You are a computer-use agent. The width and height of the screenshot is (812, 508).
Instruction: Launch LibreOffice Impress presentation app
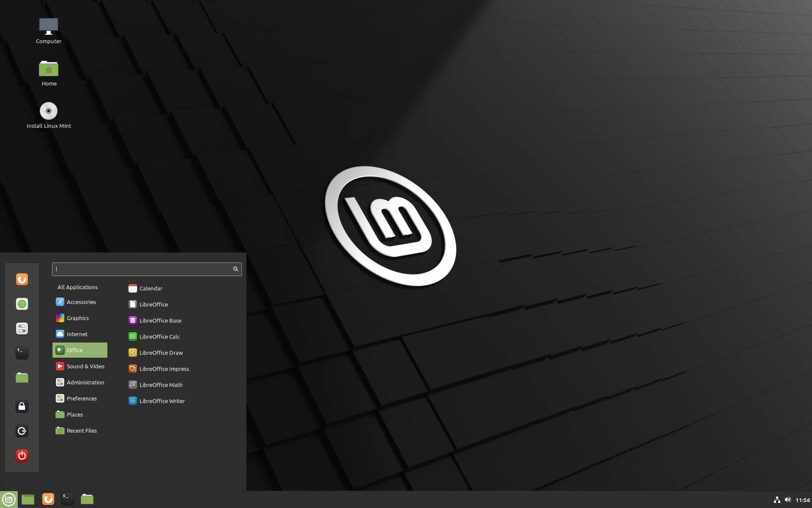164,368
